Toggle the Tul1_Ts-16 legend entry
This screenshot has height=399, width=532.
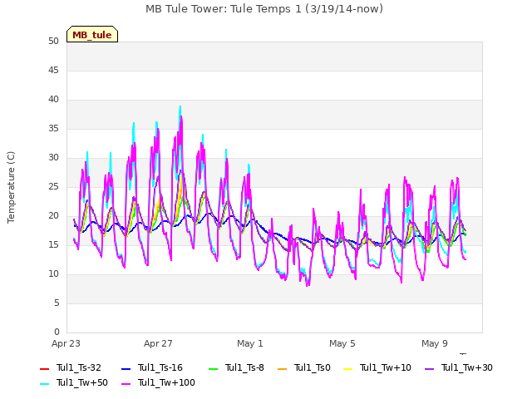(151, 367)
